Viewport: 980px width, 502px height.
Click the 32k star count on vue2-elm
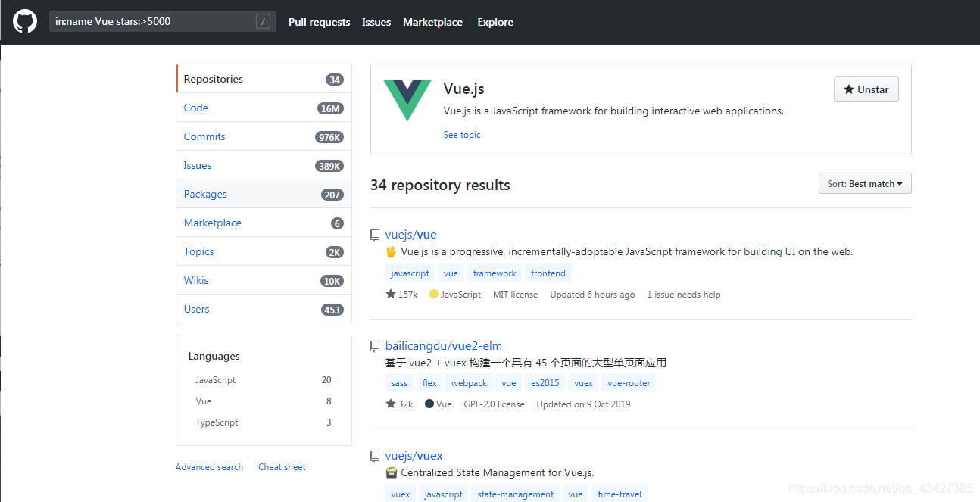pyautogui.click(x=399, y=404)
